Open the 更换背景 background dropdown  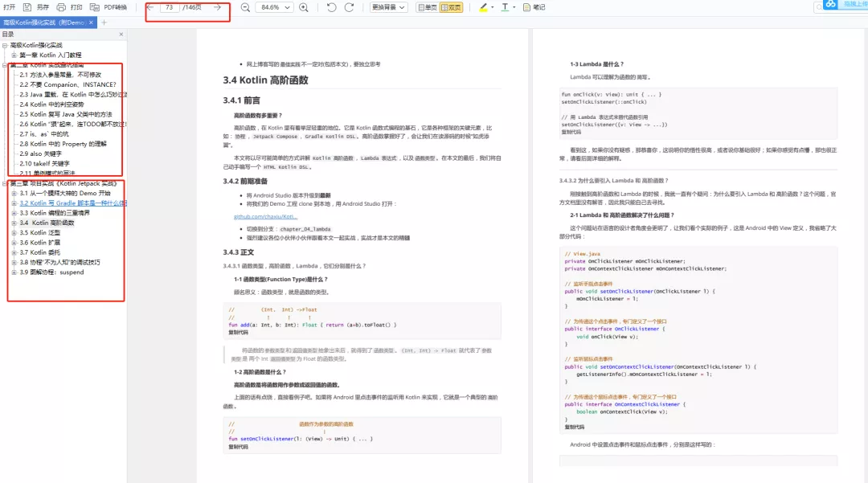click(389, 6)
